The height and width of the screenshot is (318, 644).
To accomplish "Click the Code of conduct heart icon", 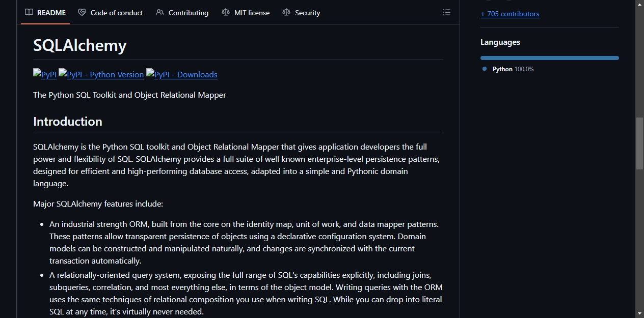I will click(82, 12).
